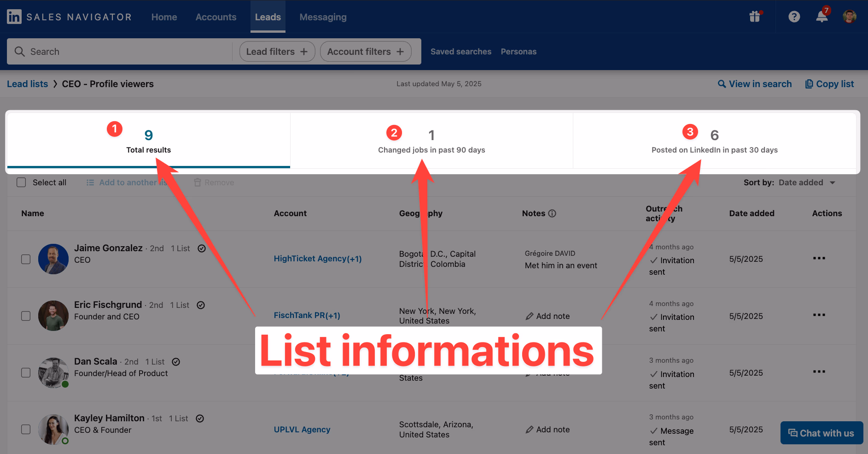Open the Leads tab

(x=268, y=17)
